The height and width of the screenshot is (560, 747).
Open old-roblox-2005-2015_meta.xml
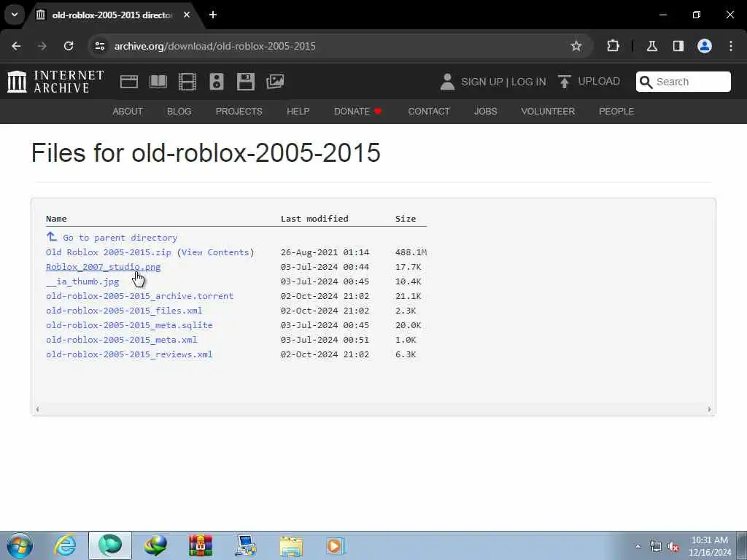122,340
